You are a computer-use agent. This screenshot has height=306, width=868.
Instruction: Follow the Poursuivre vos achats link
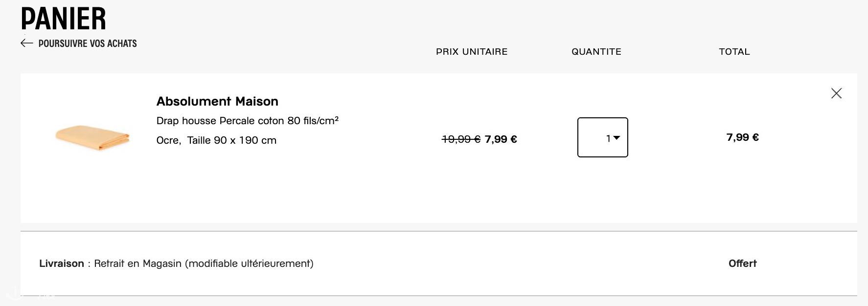pyautogui.click(x=88, y=44)
